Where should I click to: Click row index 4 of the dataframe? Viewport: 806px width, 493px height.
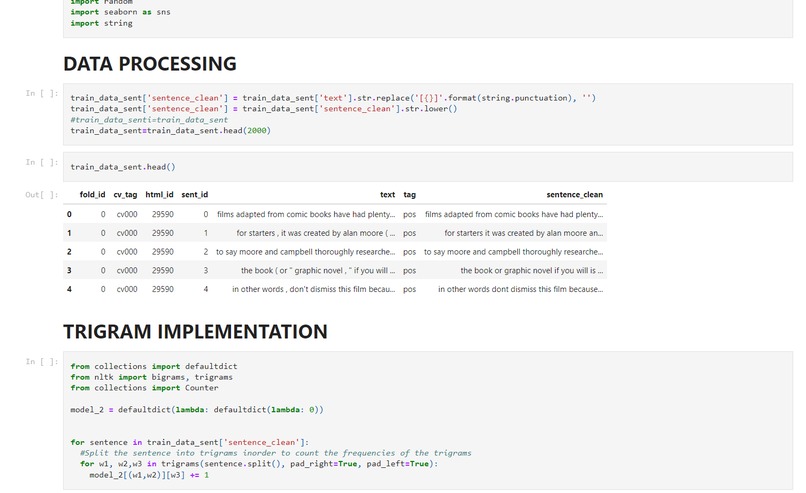pos(69,289)
